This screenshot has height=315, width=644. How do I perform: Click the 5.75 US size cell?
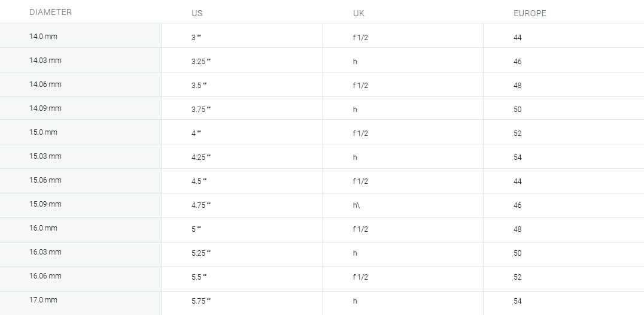pyautogui.click(x=242, y=303)
